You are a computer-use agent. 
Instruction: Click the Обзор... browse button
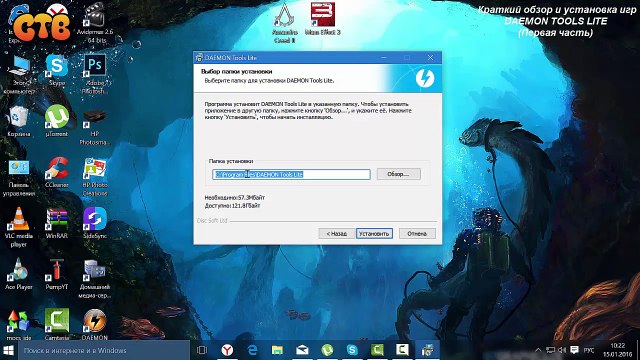[x=398, y=174]
